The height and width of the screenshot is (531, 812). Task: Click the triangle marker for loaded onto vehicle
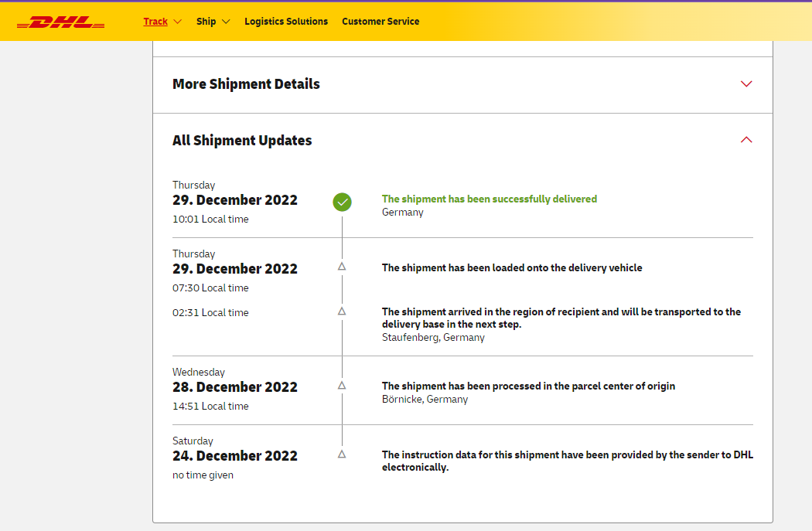[342, 267]
